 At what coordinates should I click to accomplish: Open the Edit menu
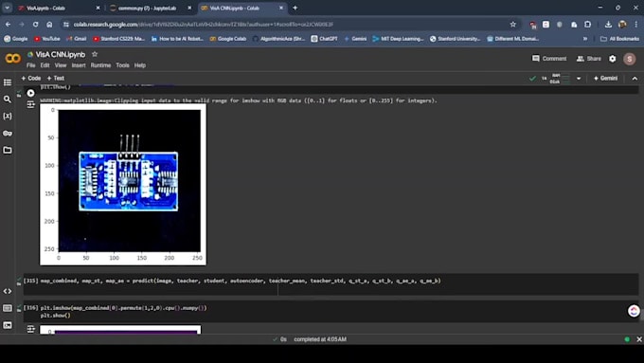pos(45,65)
